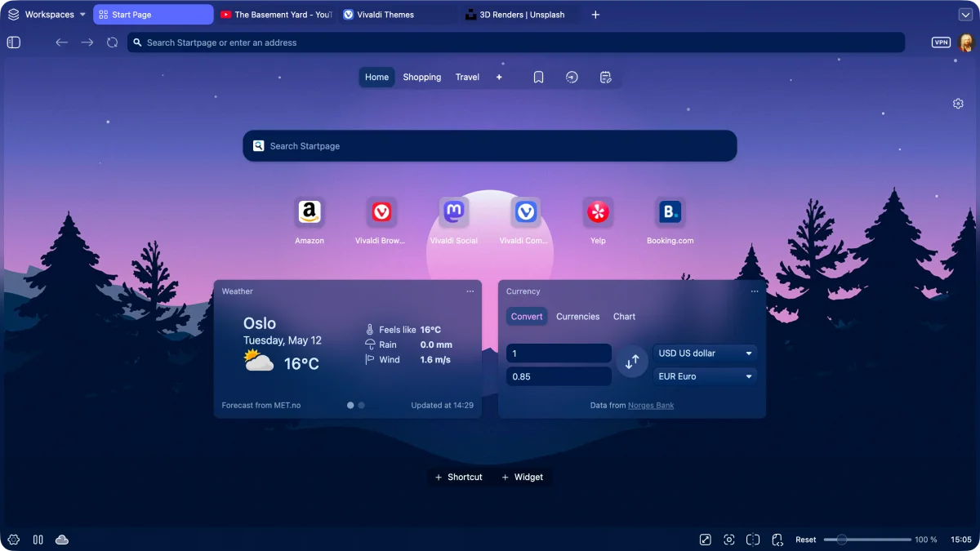Open the USD US dollar currency dropdown
Image resolution: width=980 pixels, height=551 pixels.
[705, 353]
